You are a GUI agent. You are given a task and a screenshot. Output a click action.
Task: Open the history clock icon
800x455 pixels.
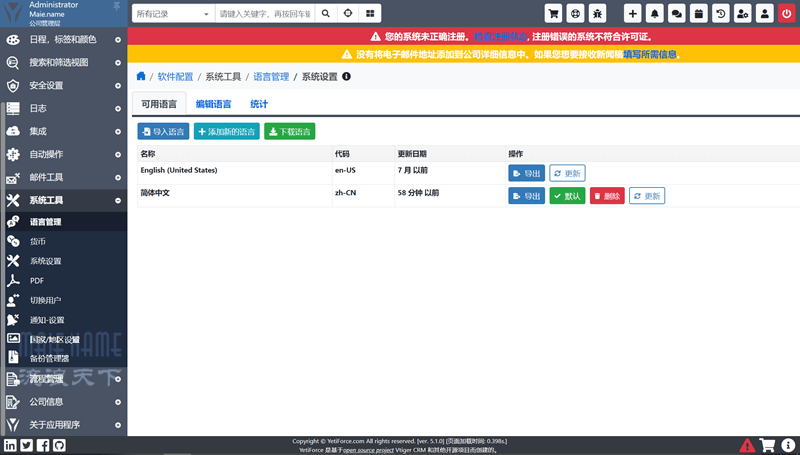(x=720, y=14)
